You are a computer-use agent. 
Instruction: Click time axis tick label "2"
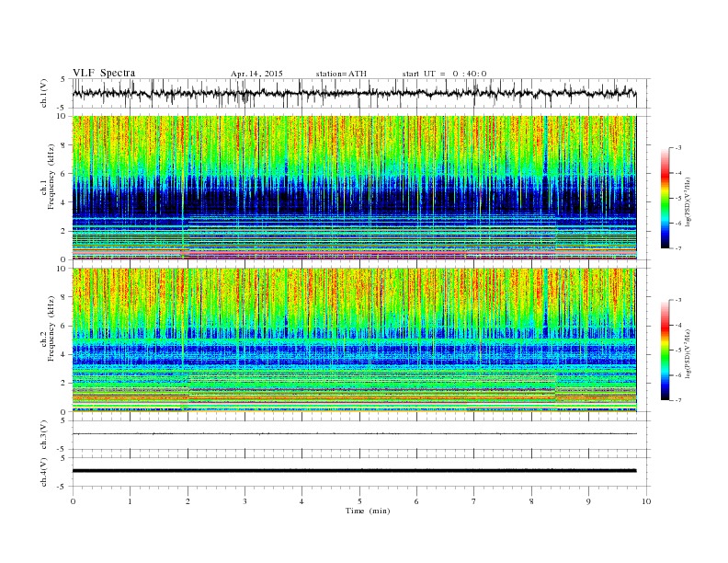tap(188, 501)
